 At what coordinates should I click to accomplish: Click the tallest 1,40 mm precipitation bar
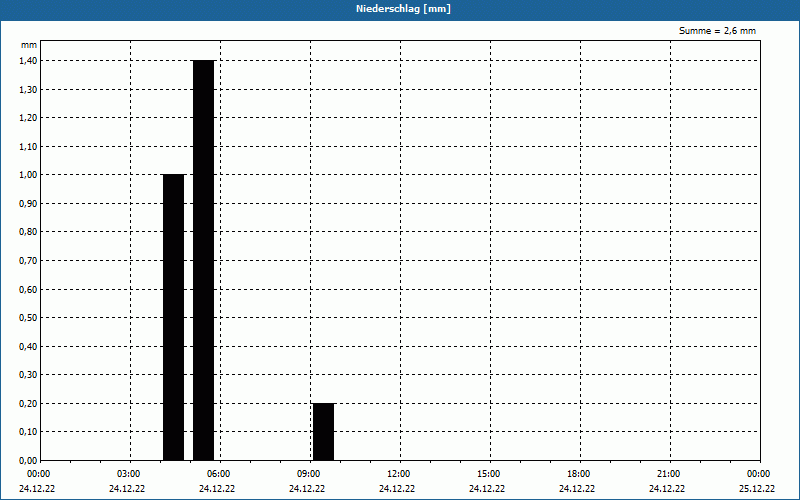click(204, 260)
